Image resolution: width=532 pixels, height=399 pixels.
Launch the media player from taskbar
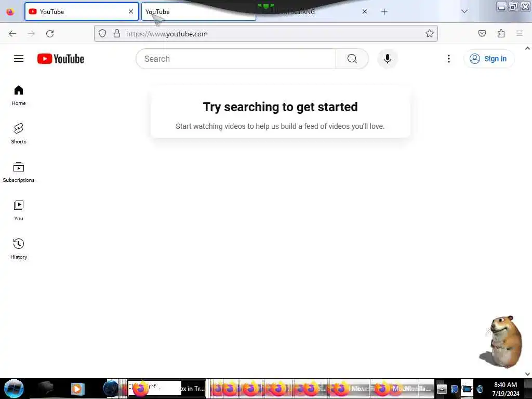[77, 389]
